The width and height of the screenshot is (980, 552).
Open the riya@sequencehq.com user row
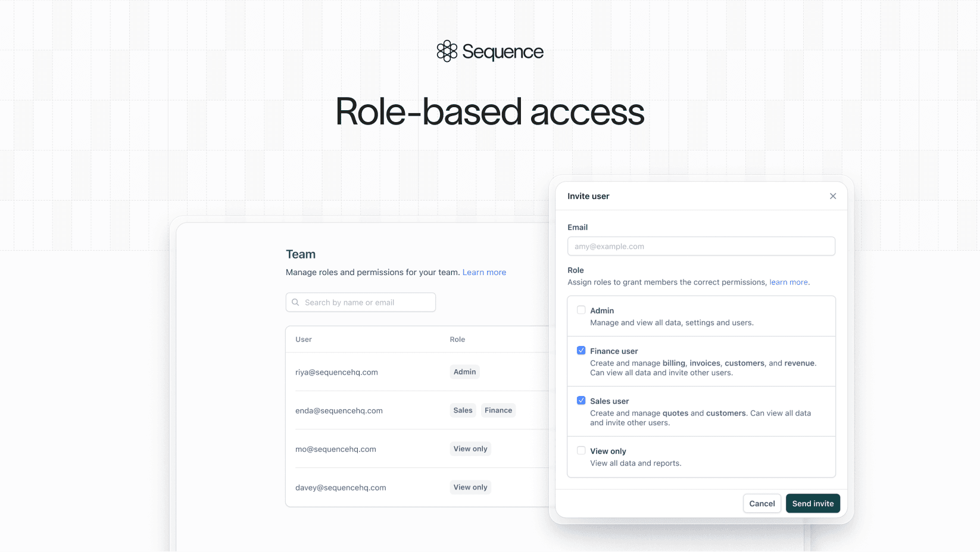click(336, 372)
